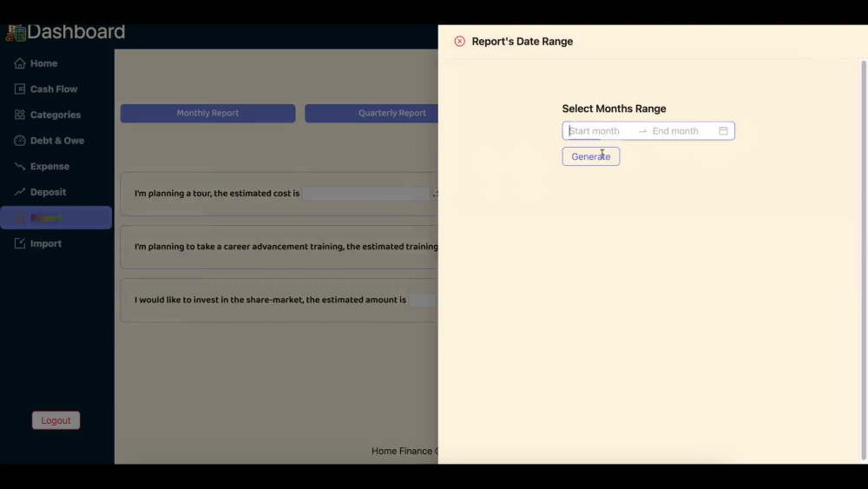Click the panel's vertical scrollbar
Image resolution: width=868 pixels, height=489 pixels.
[864, 261]
